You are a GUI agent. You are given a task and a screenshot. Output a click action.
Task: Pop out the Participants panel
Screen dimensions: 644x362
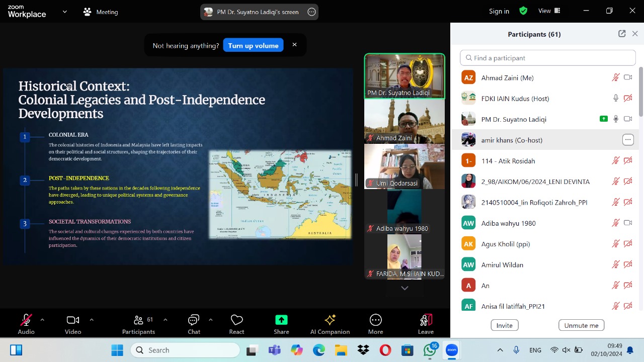(622, 34)
